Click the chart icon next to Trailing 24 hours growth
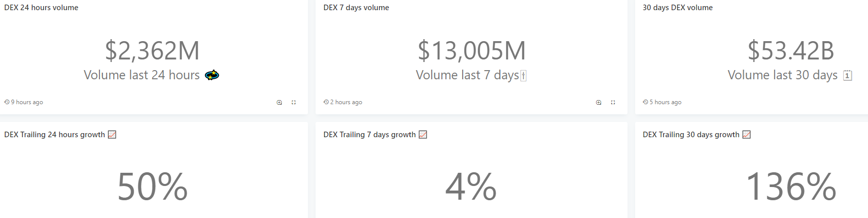Viewport: 868px width, 218px height. click(x=112, y=135)
